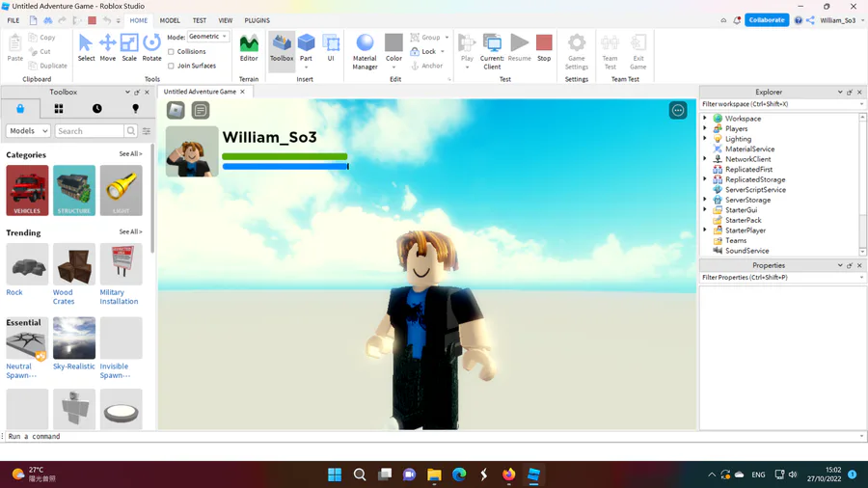Image resolution: width=868 pixels, height=488 pixels.
Task: Open Firefox from the taskbar
Action: pos(508,474)
